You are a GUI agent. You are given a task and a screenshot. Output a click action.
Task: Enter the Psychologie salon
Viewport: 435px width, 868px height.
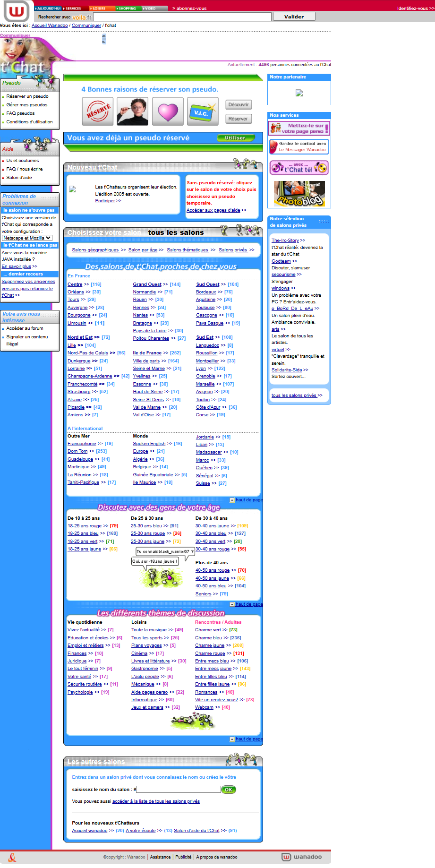point(80,692)
